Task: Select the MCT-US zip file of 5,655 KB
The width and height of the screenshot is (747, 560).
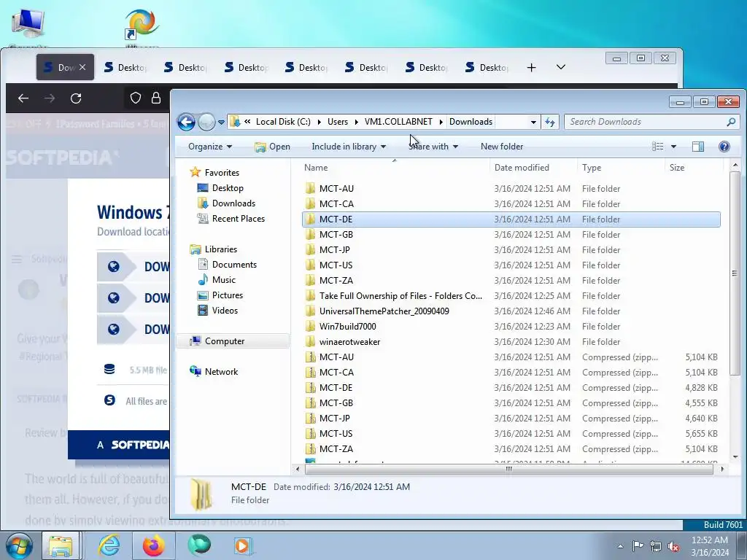Action: click(511, 433)
